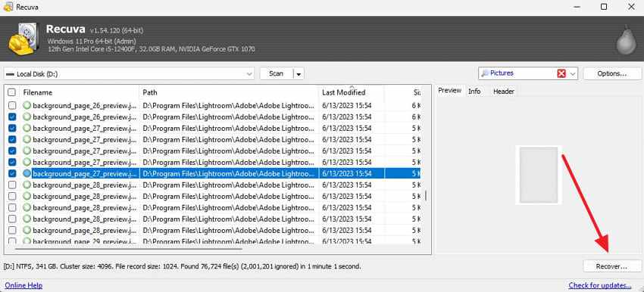The image size is (644, 292).
Task: Click the Check for updates... link
Action: [x=600, y=285]
